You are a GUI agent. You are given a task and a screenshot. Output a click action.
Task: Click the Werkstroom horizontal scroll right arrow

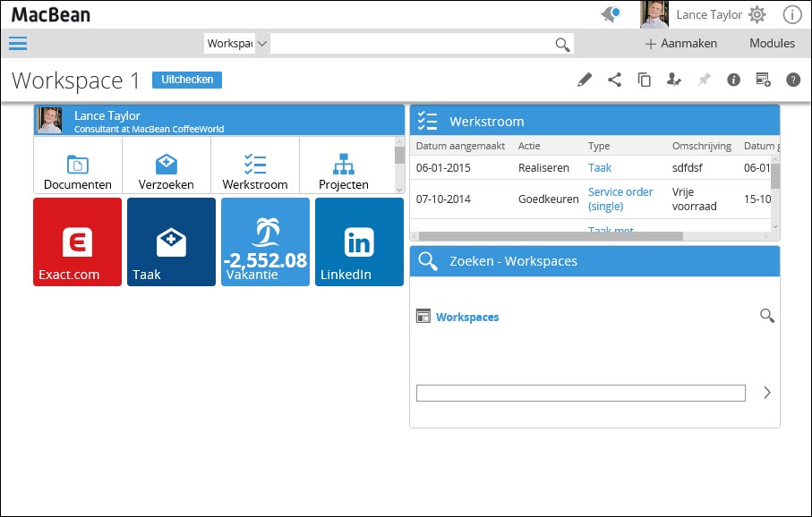(x=766, y=236)
